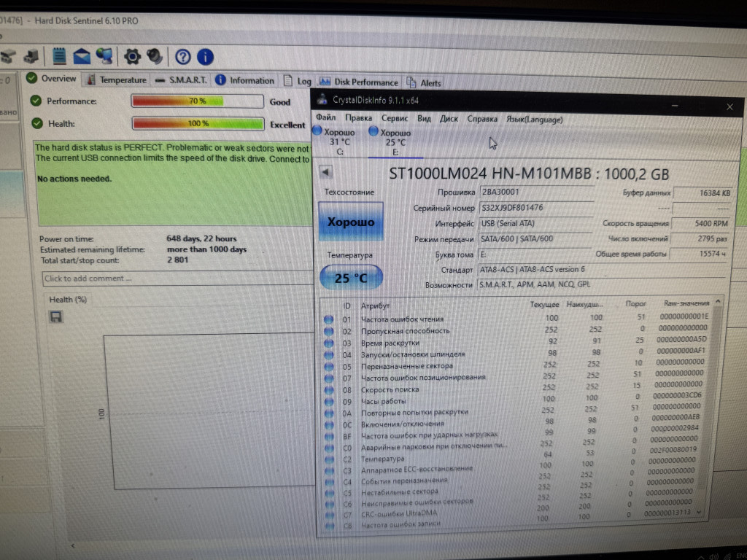
Task: Click the previous disk arrow in CrystalDiskInfo
Action: pyautogui.click(x=326, y=172)
